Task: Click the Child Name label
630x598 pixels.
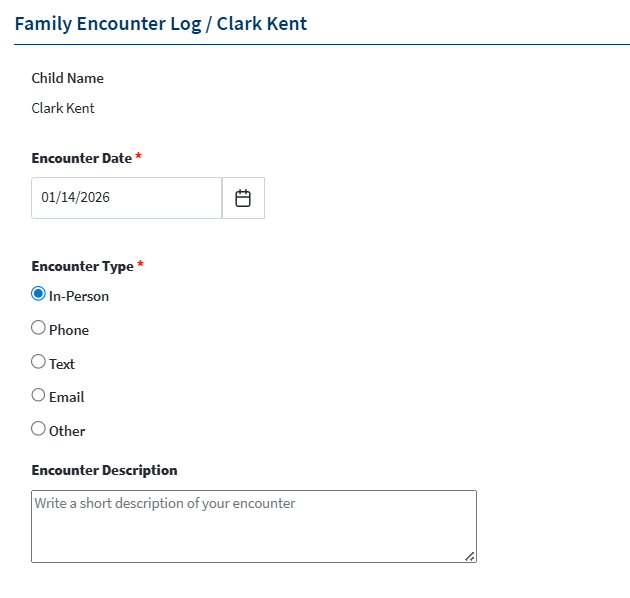Action: click(x=68, y=78)
